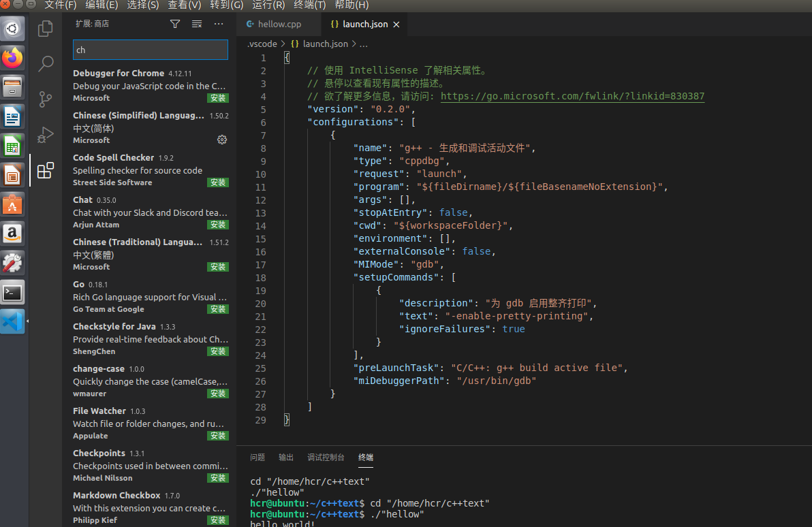The width and height of the screenshot is (812, 527).
Task: Open the Search view in activity bar
Action: click(46, 64)
